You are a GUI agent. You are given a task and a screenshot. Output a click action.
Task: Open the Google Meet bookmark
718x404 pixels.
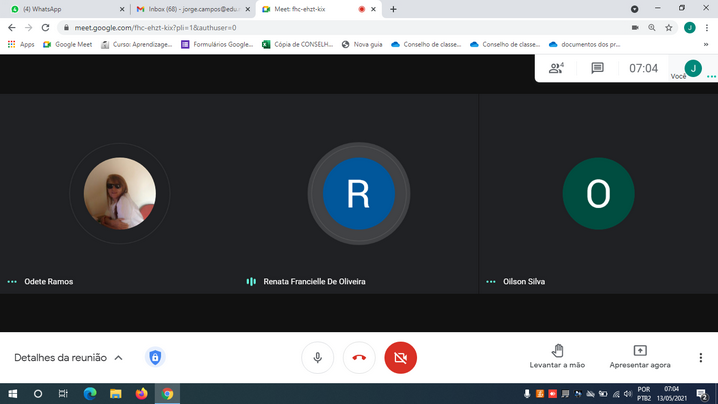click(x=67, y=44)
